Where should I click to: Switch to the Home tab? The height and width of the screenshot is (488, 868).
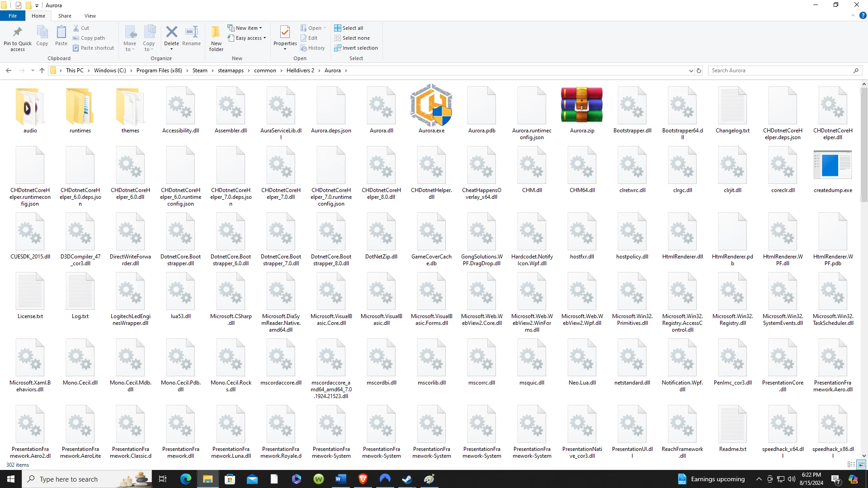tap(38, 15)
